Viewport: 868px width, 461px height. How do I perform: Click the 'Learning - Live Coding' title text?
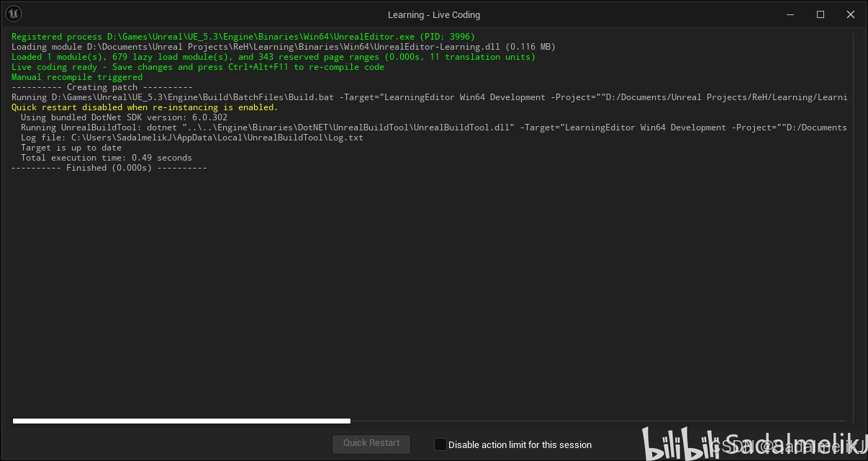tap(434, 14)
